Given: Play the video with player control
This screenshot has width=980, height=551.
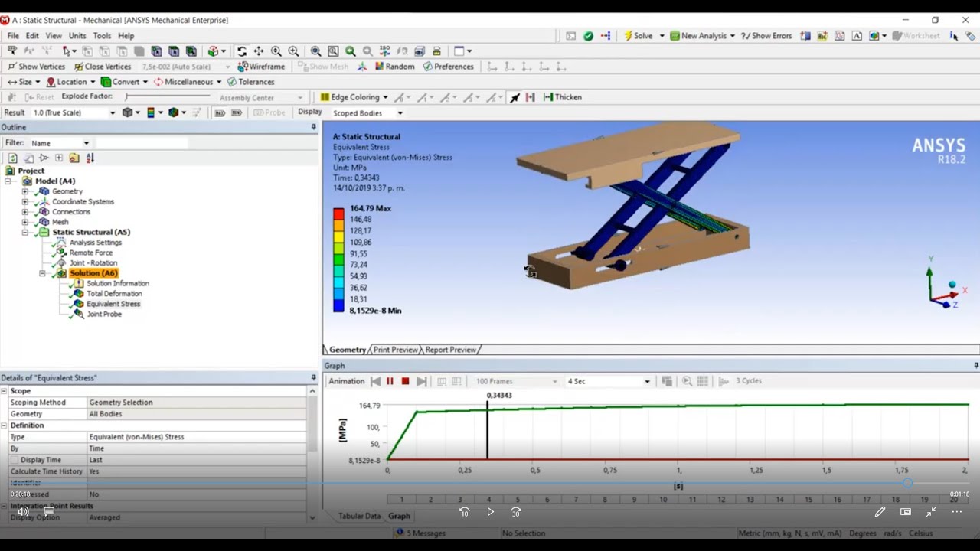Looking at the screenshot, I should 490,512.
